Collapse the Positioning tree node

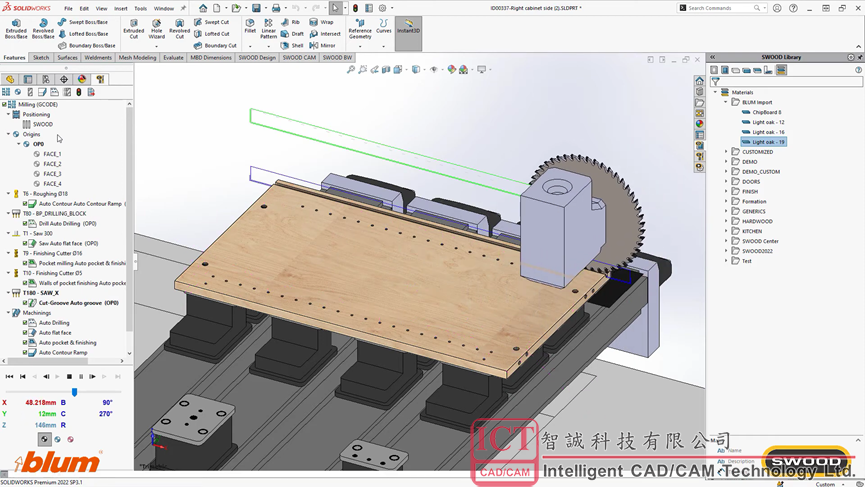coord(8,114)
